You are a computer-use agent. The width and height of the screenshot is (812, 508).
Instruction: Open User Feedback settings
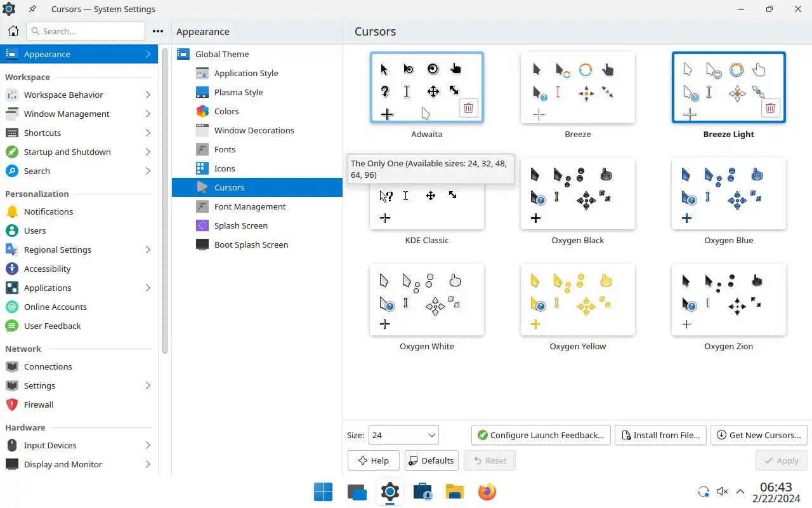point(79,326)
